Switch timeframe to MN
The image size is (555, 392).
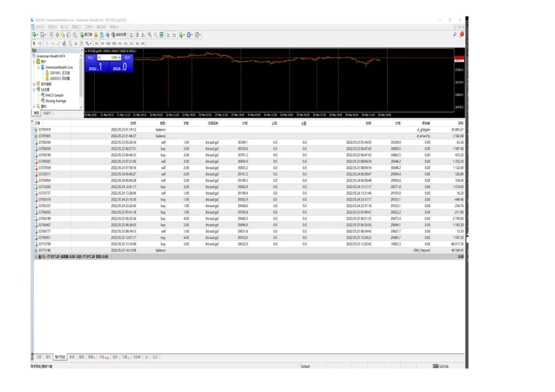point(143,43)
